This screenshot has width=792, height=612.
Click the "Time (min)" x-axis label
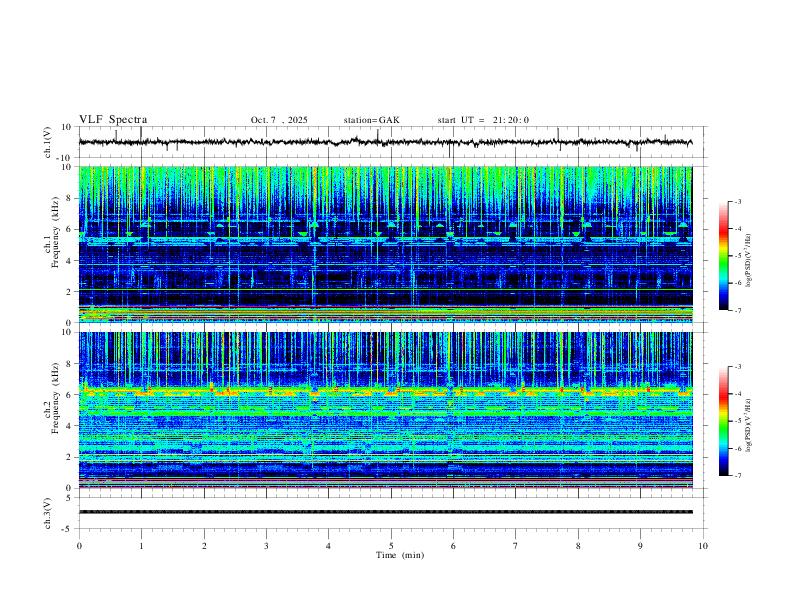(400, 555)
